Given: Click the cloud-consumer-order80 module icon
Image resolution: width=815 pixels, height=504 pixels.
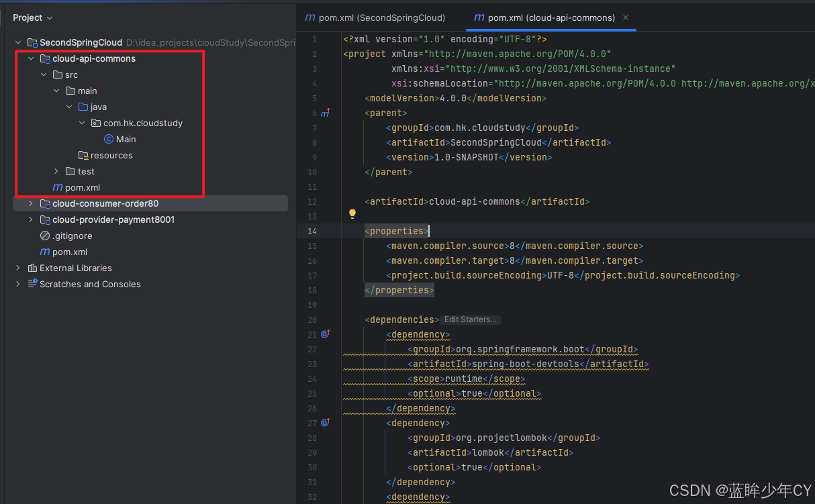Looking at the screenshot, I should 45,203.
